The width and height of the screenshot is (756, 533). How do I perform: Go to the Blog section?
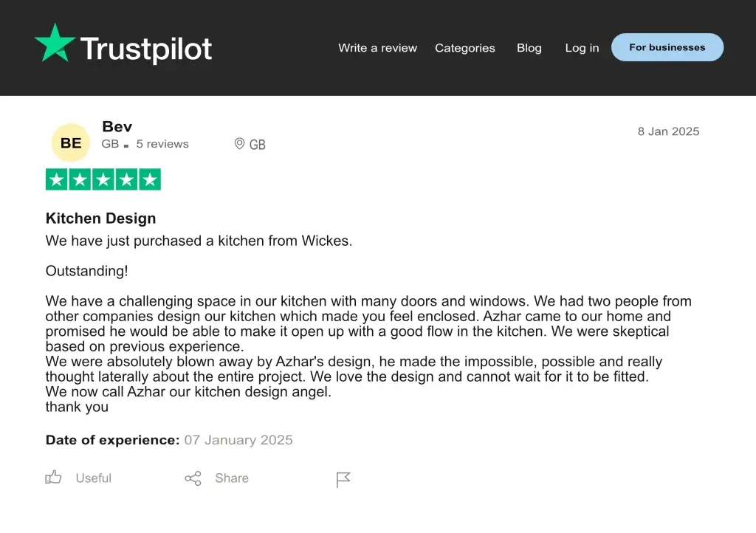529,48
